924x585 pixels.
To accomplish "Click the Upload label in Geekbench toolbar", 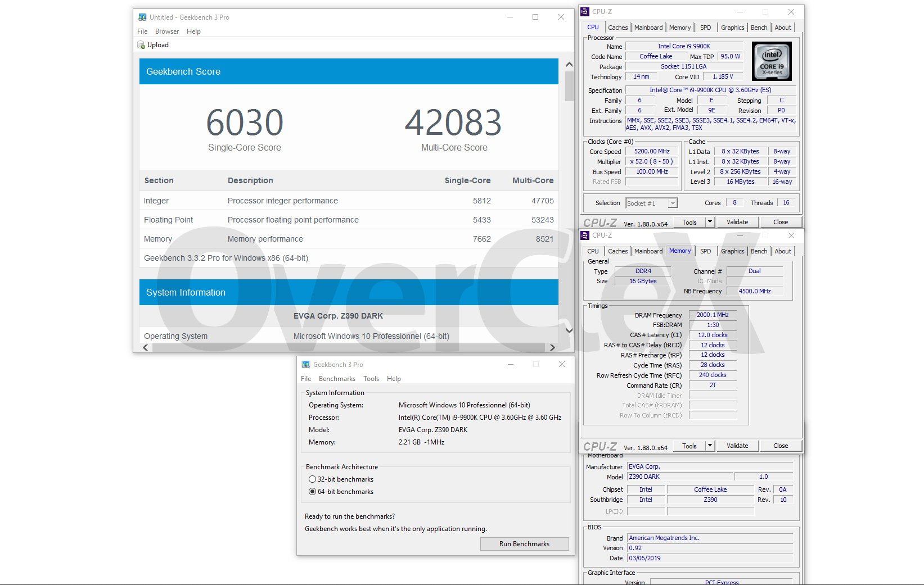I will pyautogui.click(x=158, y=45).
